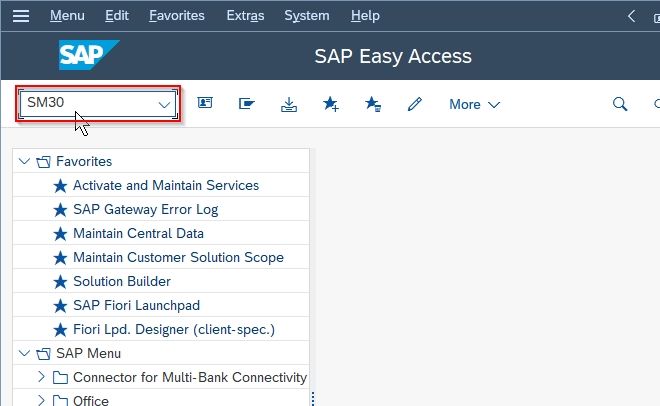Click the delete favorites star icon
This screenshot has height=406, width=660.
373,104
